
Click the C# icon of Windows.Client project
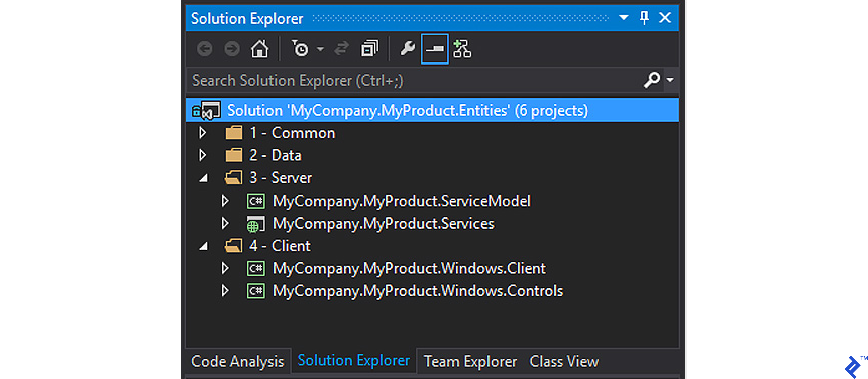click(x=256, y=268)
